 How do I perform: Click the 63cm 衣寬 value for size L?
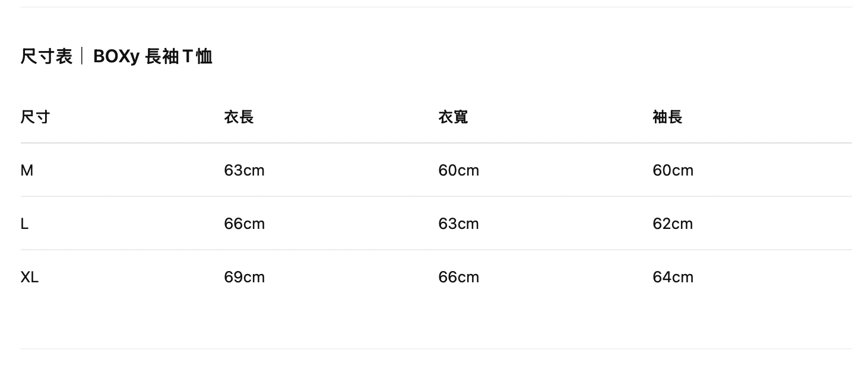tap(458, 224)
